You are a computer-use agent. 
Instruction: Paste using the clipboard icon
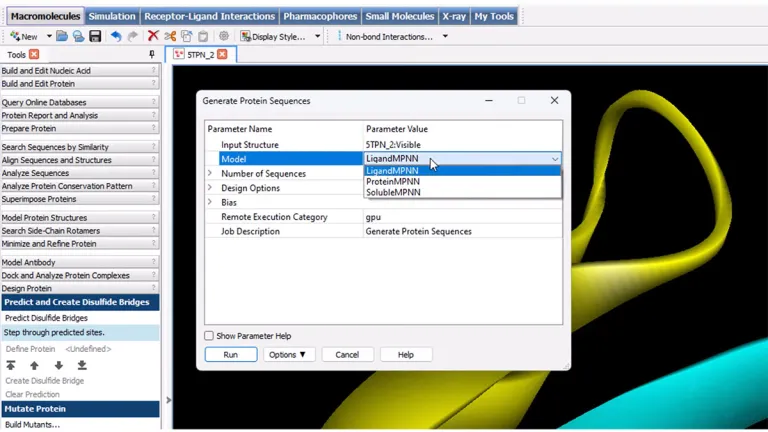click(x=203, y=36)
